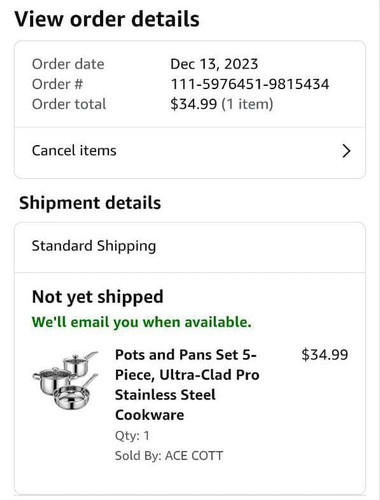Viewport: 380px width, 500px height.
Task: Select the word Cookware in the product title
Action: click(149, 415)
